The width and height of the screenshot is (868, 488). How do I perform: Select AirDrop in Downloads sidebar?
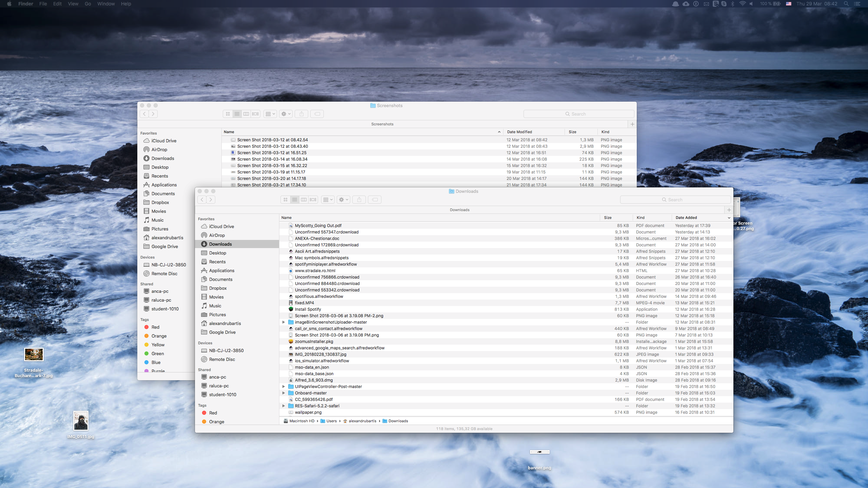pos(237,235)
